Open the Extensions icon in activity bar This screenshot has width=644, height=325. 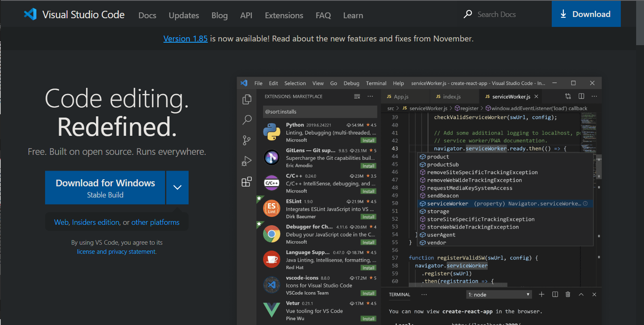click(247, 182)
